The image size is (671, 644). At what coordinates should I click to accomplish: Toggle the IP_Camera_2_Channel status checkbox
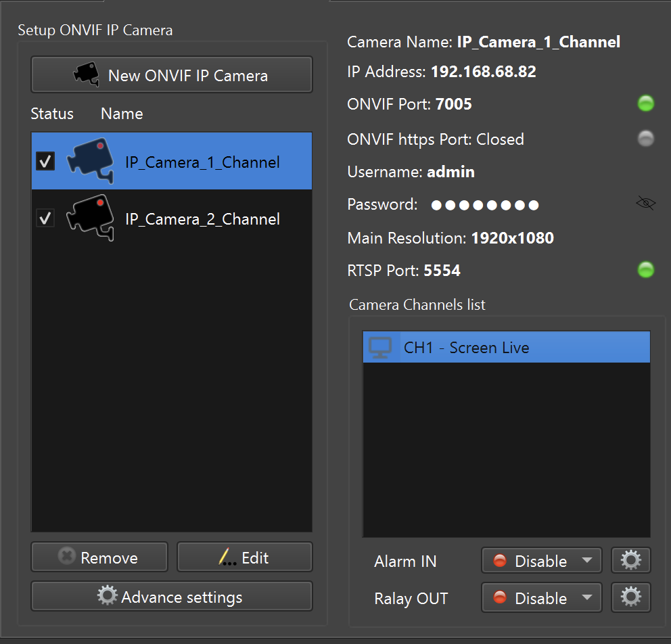click(x=45, y=218)
